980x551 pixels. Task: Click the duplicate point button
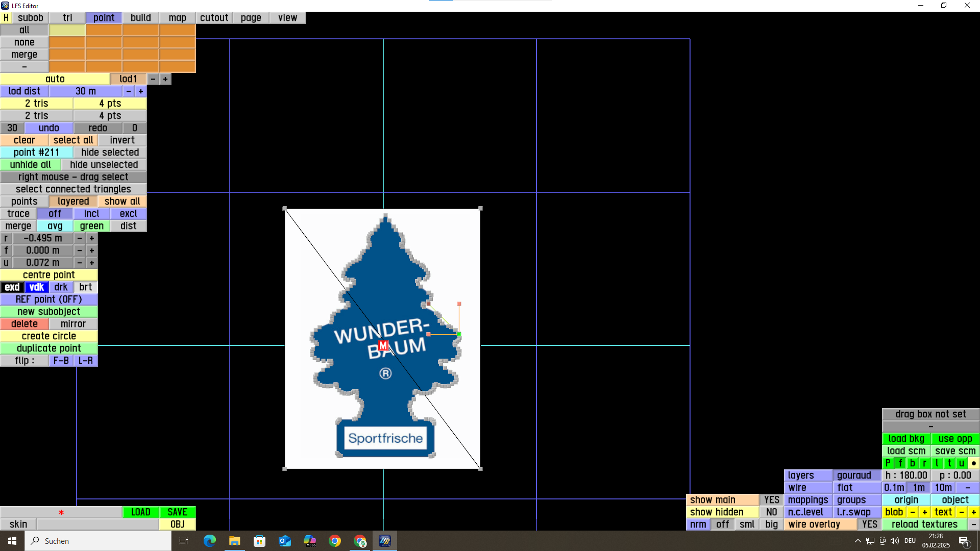[49, 348]
